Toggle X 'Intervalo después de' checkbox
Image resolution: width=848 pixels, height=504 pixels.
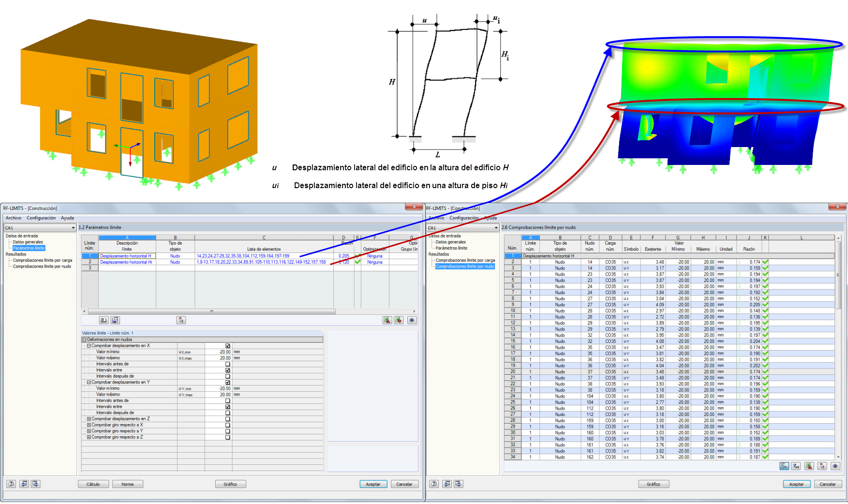[x=228, y=376]
